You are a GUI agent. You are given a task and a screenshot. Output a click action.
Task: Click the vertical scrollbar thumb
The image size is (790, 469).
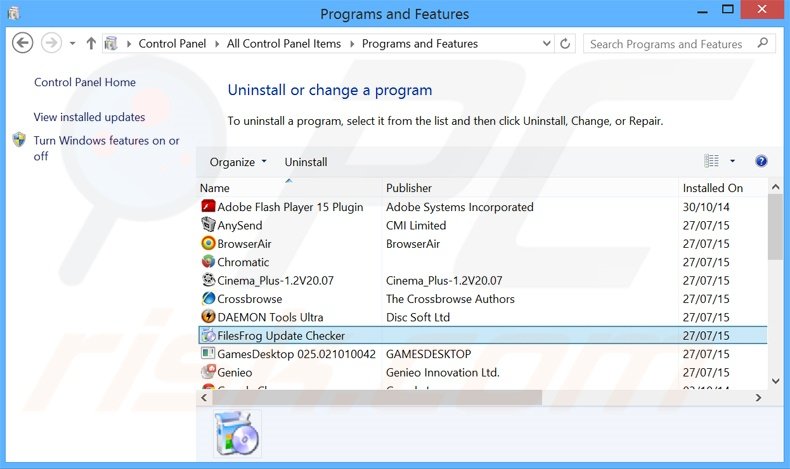pyautogui.click(x=775, y=227)
